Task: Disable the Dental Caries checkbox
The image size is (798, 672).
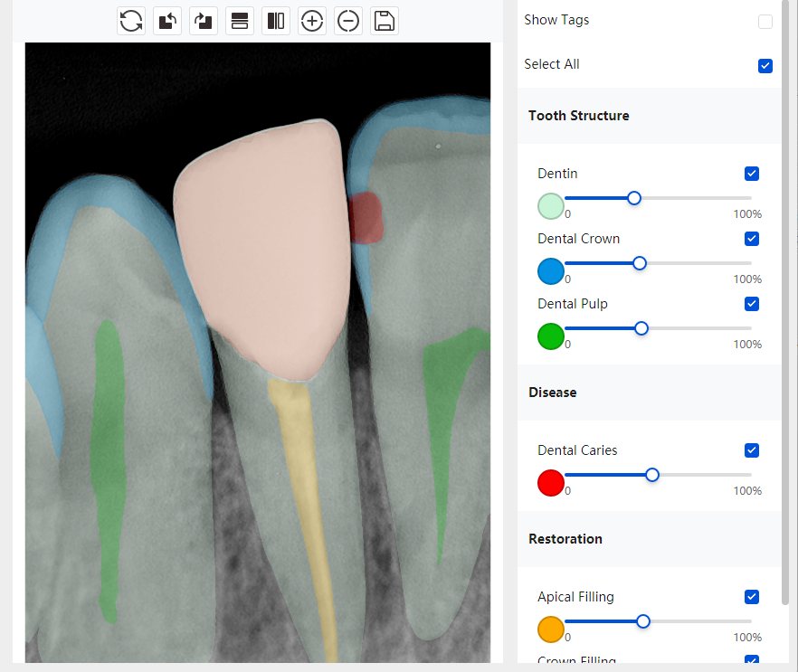Action: 752,450
